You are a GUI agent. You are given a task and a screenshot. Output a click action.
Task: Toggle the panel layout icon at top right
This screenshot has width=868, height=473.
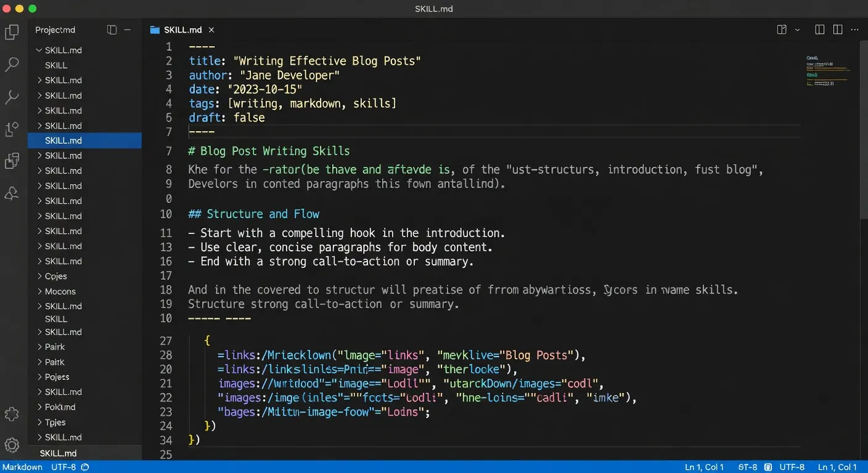coord(820,29)
